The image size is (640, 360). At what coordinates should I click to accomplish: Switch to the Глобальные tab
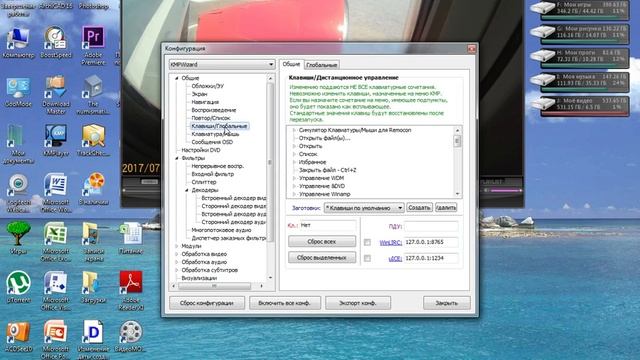pyautogui.click(x=322, y=65)
